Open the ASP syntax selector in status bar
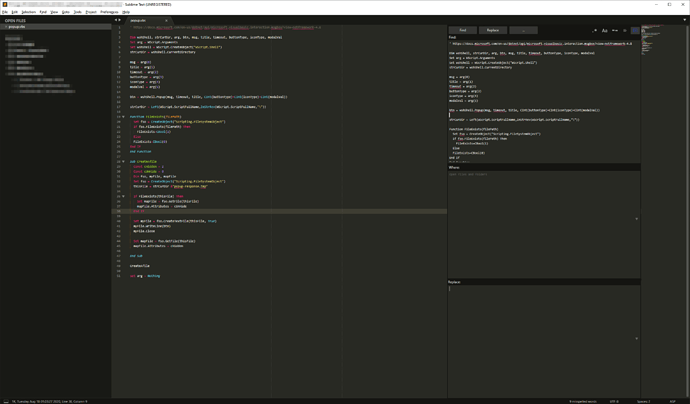The height and width of the screenshot is (404, 690). [672, 401]
